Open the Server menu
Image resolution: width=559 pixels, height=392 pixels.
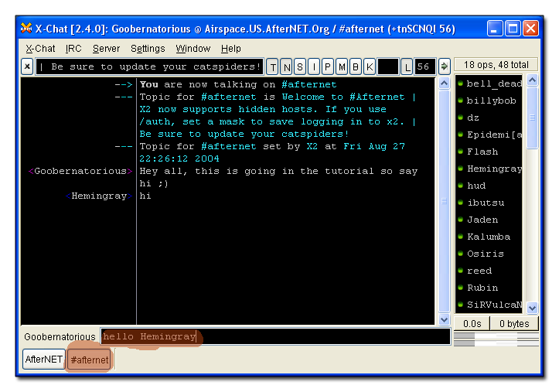(106, 48)
